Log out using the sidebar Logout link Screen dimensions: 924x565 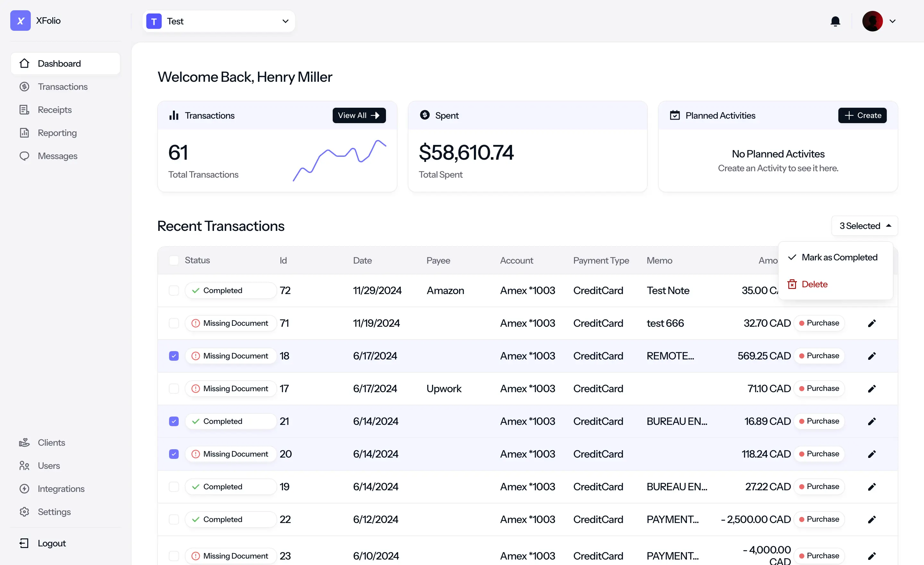tap(51, 543)
